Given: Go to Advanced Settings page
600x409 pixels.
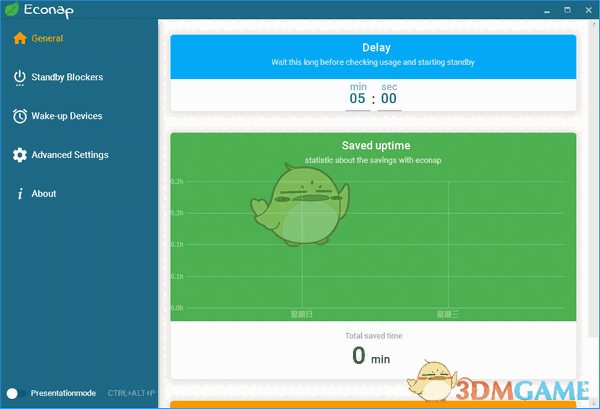Looking at the screenshot, I should click(70, 155).
